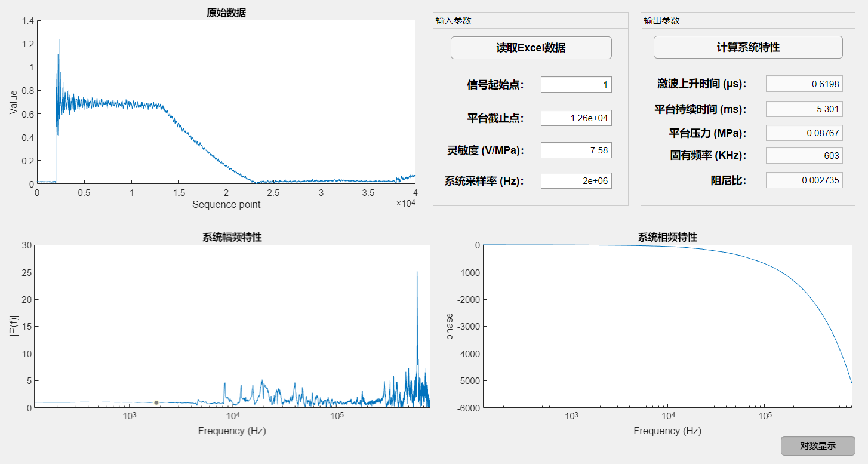The height and width of the screenshot is (464, 868).
Task: Click the 灵敏度 (V/MPa) input box
Action: pyautogui.click(x=575, y=150)
